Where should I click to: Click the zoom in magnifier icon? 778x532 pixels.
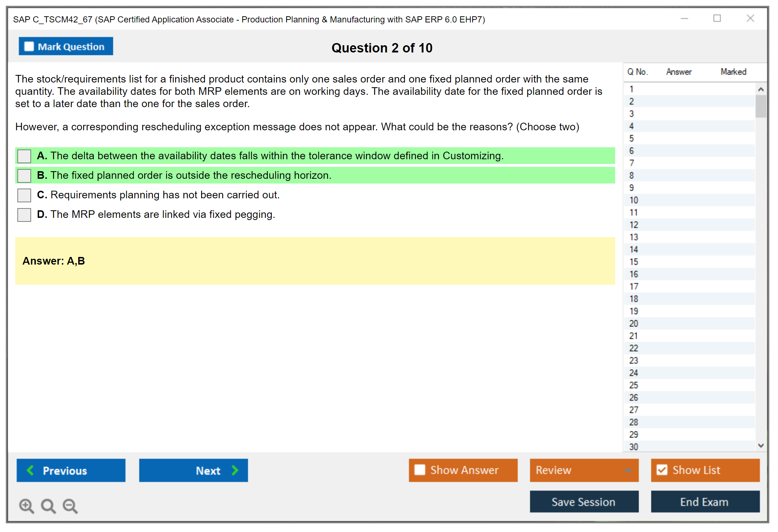(x=26, y=506)
